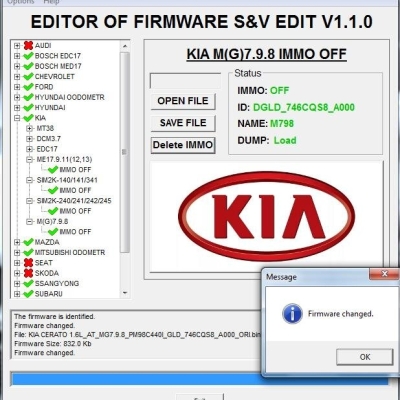Screen dimensions: 400x400
Task: Click check icon of IMMO OFF under SIM2K-140/141/341
Action: (x=53, y=190)
